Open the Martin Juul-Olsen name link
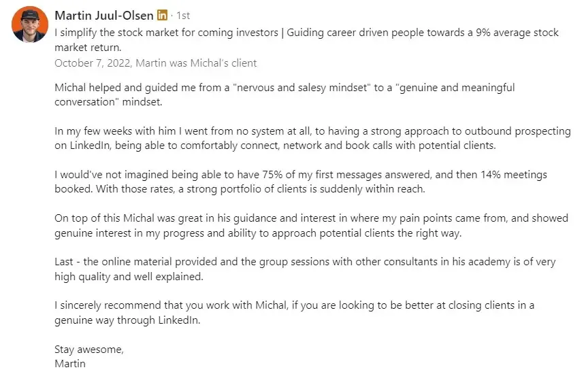 [104, 16]
